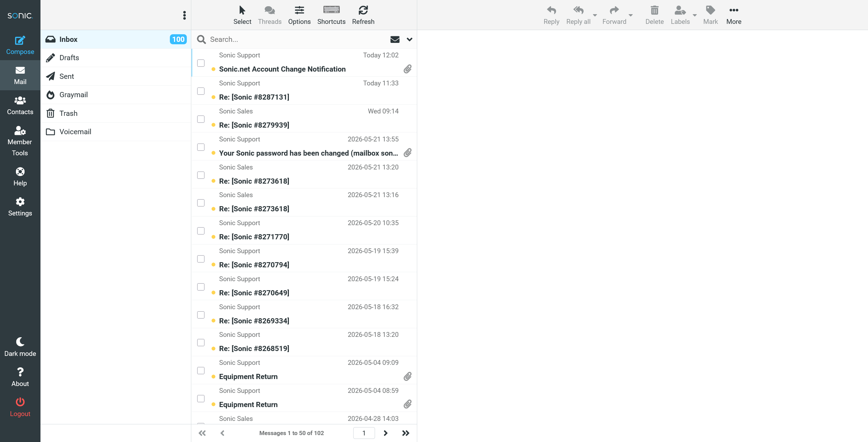Open the Voicemail folder

(x=116, y=132)
